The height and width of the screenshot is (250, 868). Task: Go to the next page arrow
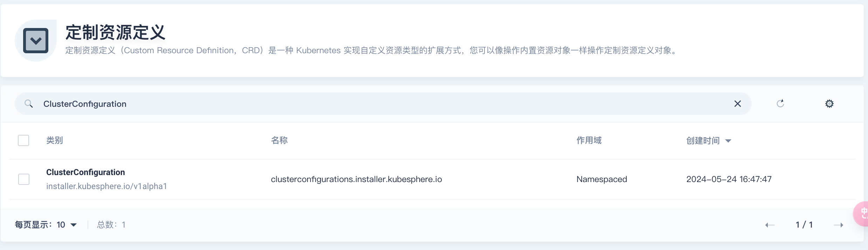click(x=839, y=225)
